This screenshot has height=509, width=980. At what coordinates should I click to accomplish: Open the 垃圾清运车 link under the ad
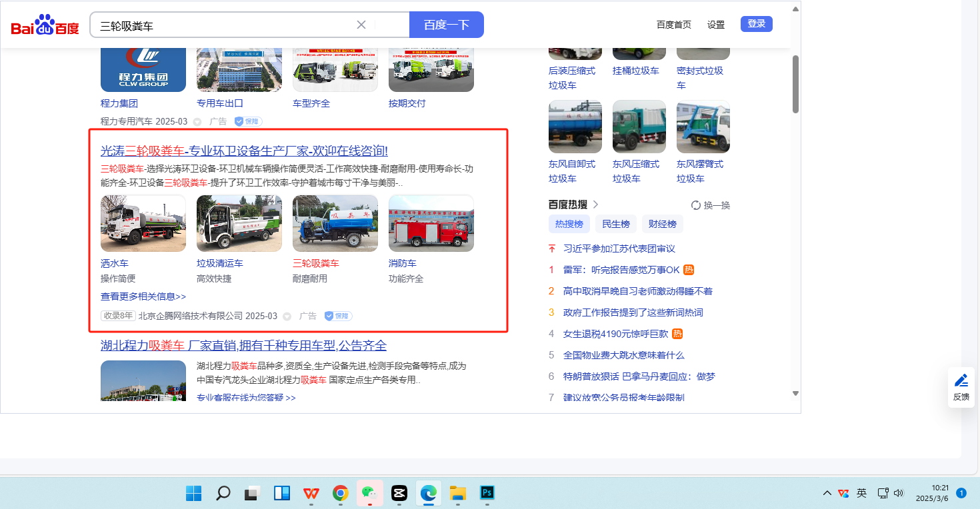[220, 263]
